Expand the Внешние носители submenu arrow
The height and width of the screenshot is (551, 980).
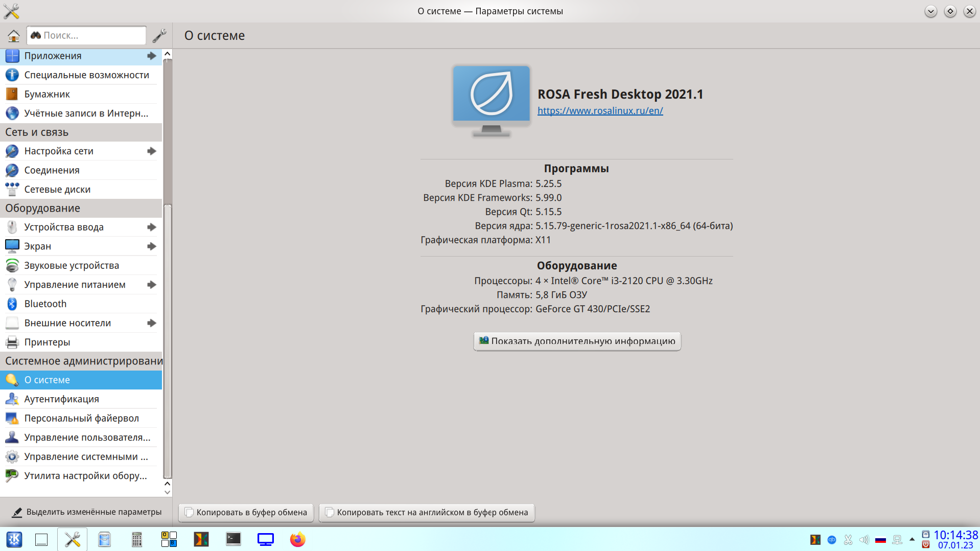(x=152, y=323)
